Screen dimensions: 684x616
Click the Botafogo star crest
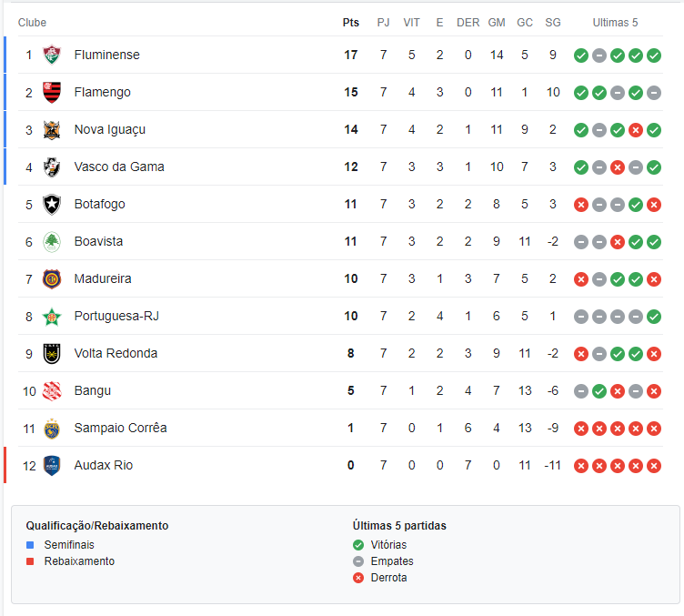tap(52, 205)
